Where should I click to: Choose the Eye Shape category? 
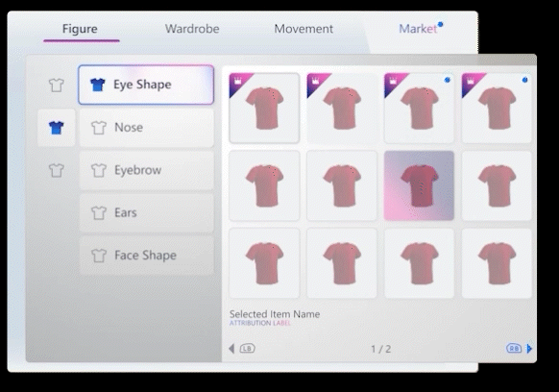(x=146, y=85)
